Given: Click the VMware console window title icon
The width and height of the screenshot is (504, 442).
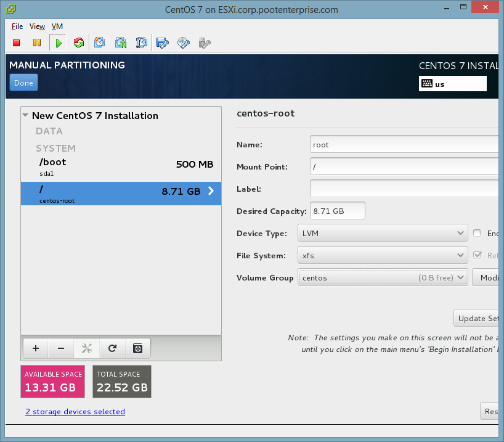Looking at the screenshot, I should (10, 9).
